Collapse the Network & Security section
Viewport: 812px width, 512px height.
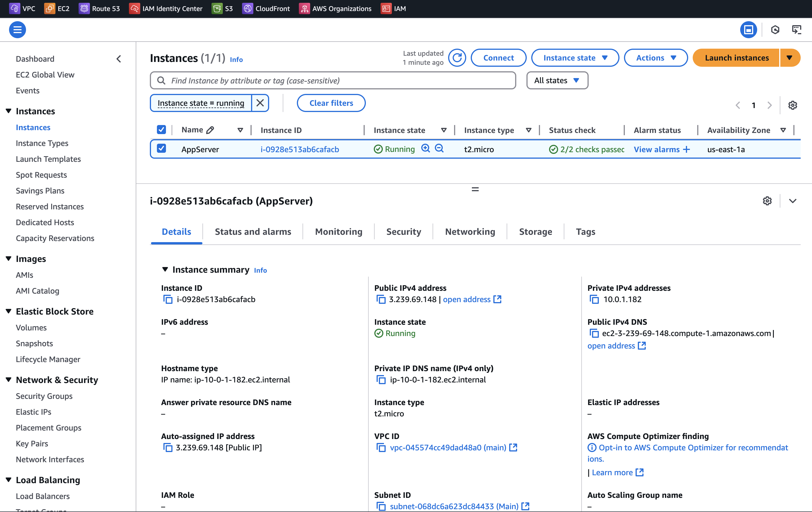[9, 379]
